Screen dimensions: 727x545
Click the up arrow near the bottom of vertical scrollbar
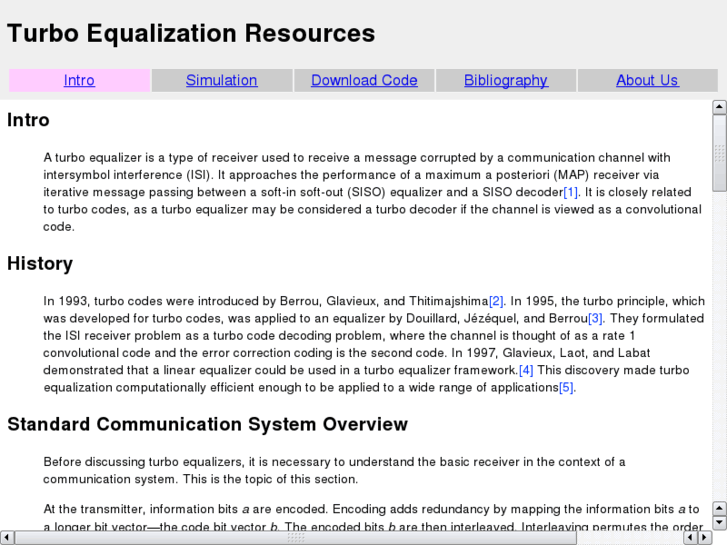point(719,508)
